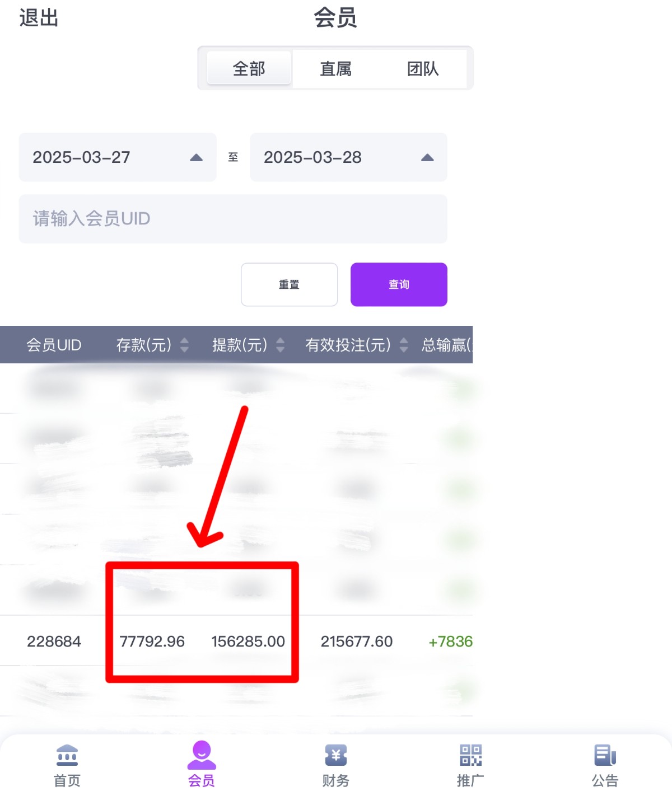Viewport: 672px width, 796px height.
Task: Click the 总输赢 column header
Action: [x=446, y=345]
